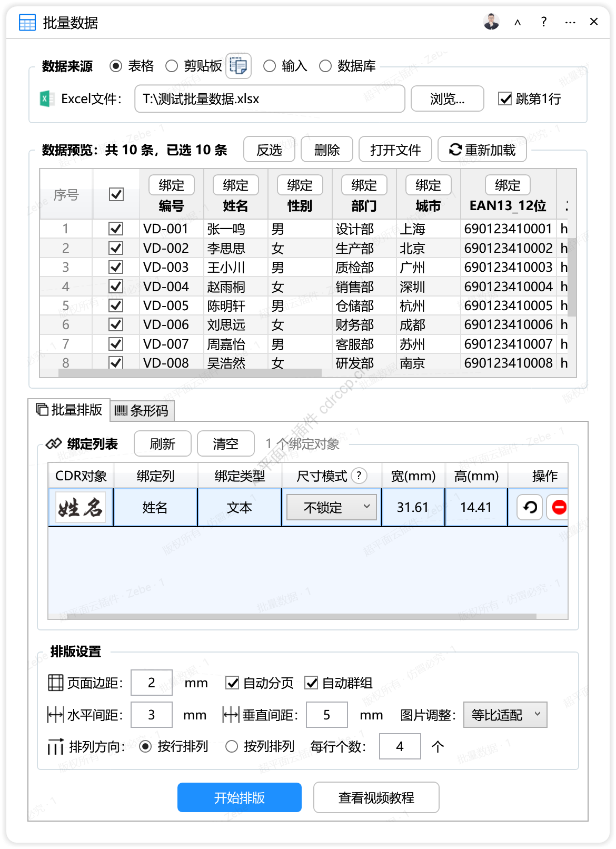Image resolution: width=616 pixels, height=849 pixels.
Task: Click the 查看视频教程 button
Action: pyautogui.click(x=376, y=797)
